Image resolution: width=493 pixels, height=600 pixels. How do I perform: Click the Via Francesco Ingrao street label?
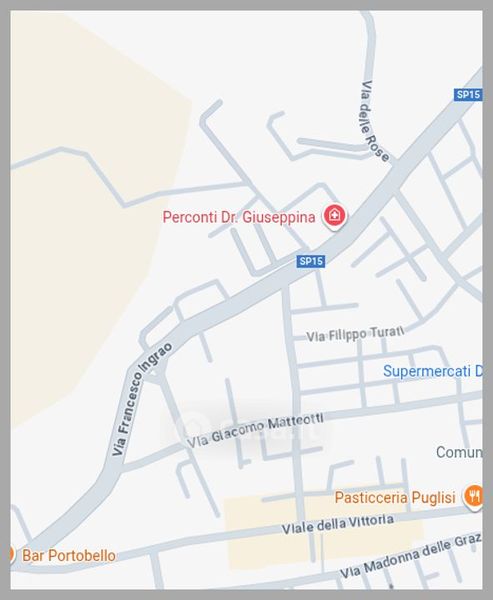(141, 399)
